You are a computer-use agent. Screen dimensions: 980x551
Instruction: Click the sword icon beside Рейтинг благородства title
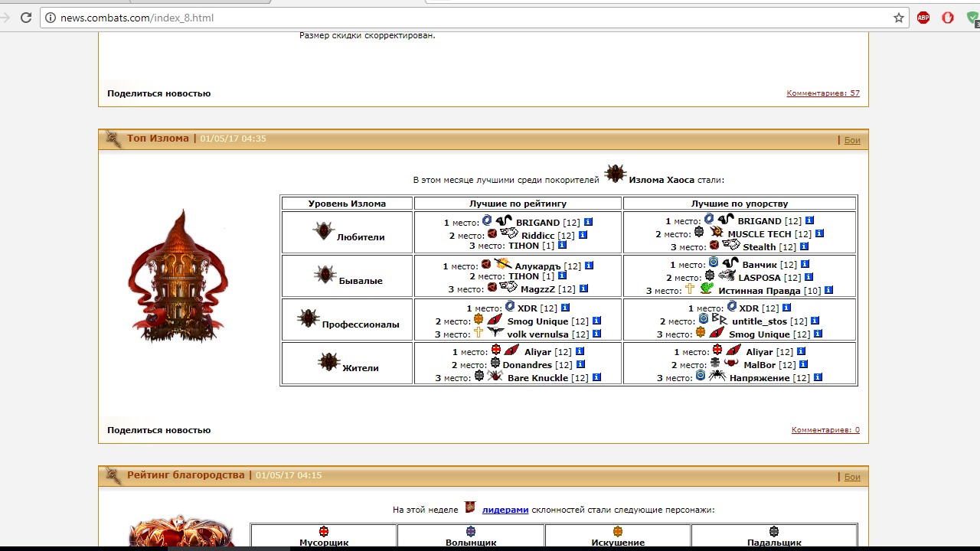tap(113, 475)
